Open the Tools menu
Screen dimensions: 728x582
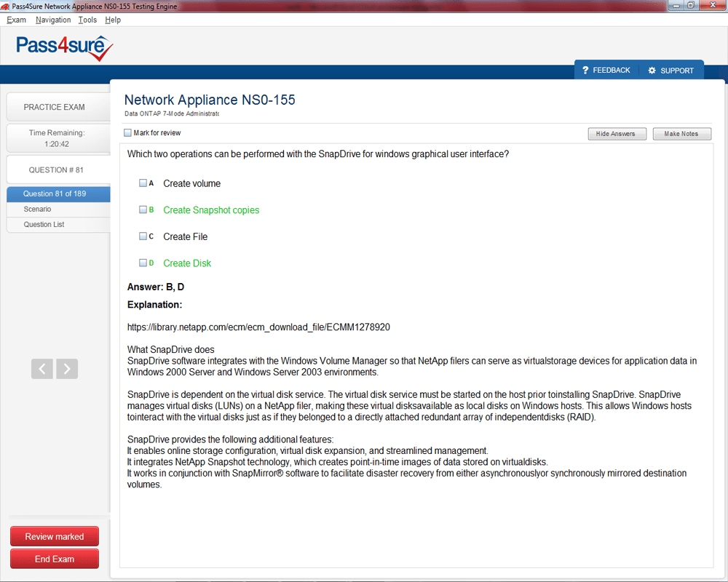(87, 20)
